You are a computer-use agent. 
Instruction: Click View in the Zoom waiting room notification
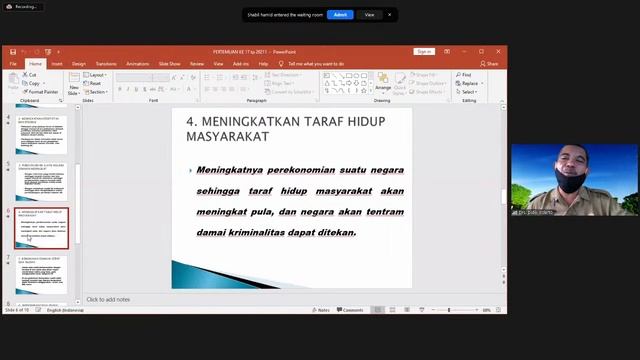(x=369, y=15)
